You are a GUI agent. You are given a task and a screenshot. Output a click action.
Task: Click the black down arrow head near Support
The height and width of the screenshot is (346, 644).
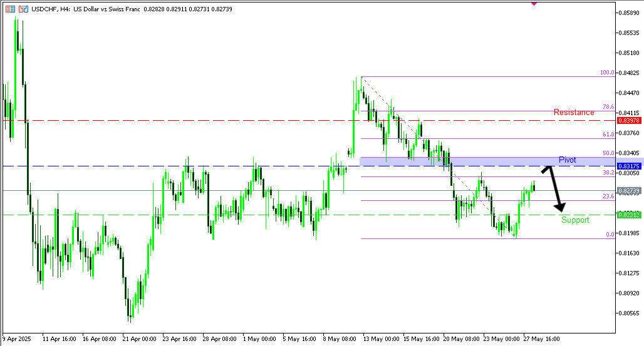[x=561, y=207]
